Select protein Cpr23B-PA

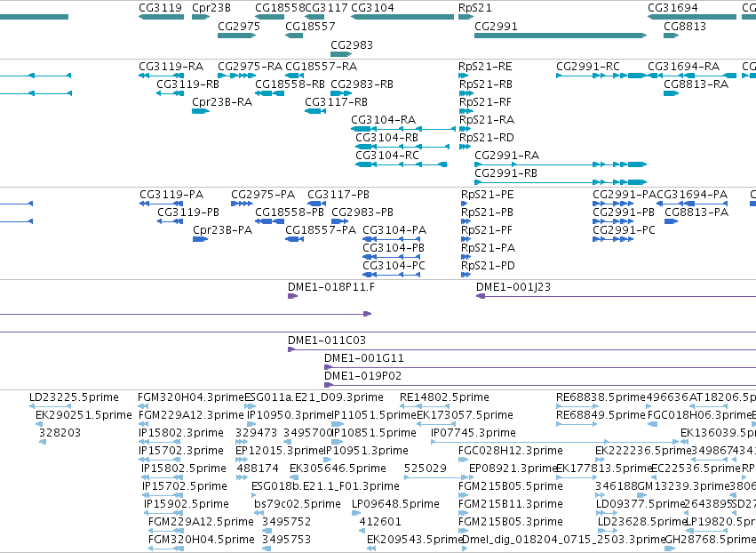coord(200,239)
